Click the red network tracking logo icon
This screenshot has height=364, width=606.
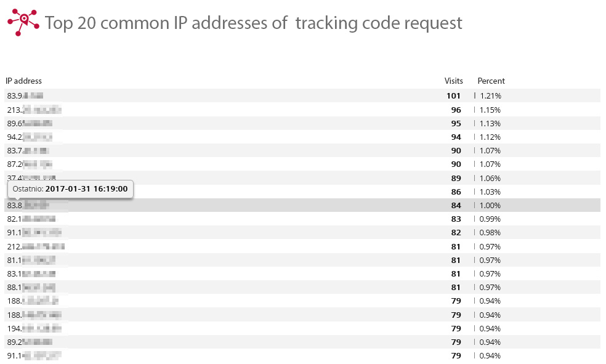23,22
